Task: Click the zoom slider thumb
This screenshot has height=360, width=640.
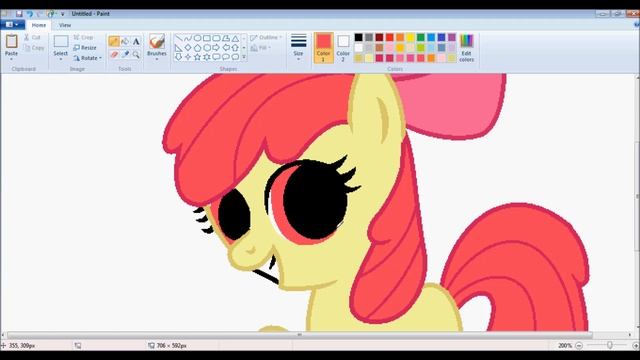Action: click(x=609, y=345)
